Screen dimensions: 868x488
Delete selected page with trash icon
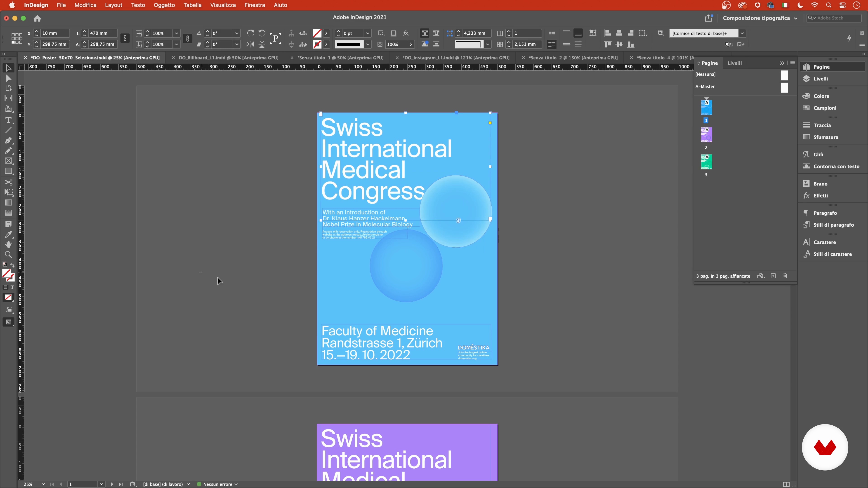[784, 276]
